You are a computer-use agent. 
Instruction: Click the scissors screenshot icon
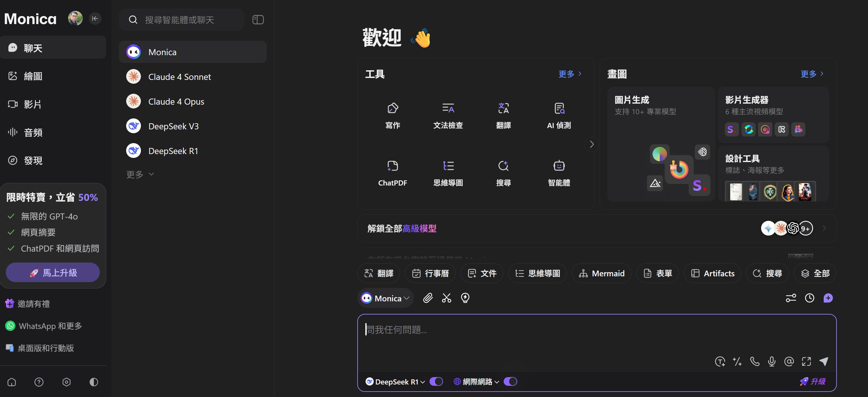tap(447, 298)
